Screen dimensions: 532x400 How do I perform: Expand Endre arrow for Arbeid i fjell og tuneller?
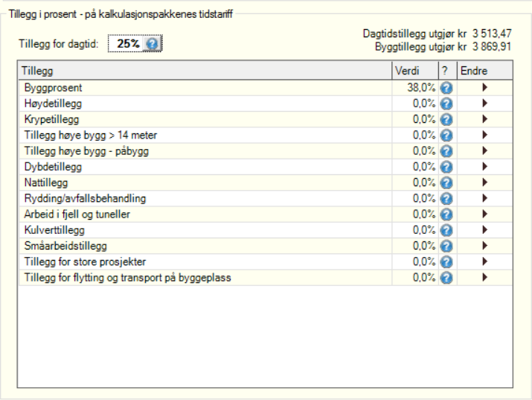485,215
